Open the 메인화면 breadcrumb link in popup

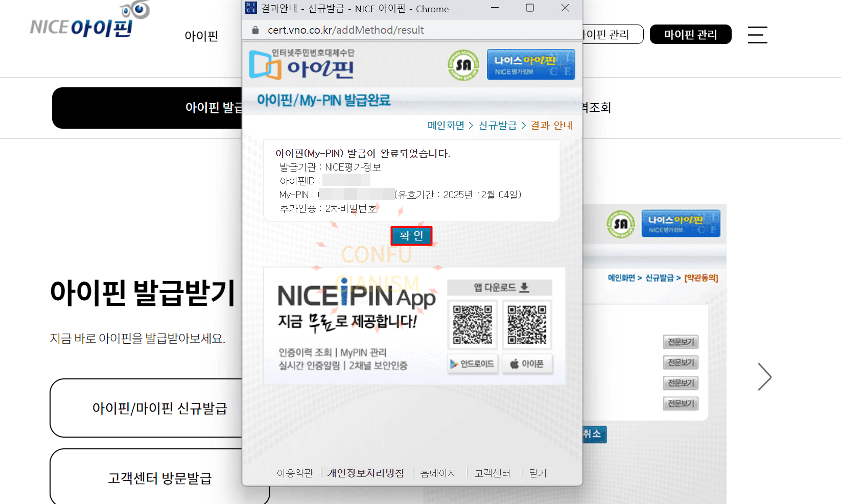[446, 125]
